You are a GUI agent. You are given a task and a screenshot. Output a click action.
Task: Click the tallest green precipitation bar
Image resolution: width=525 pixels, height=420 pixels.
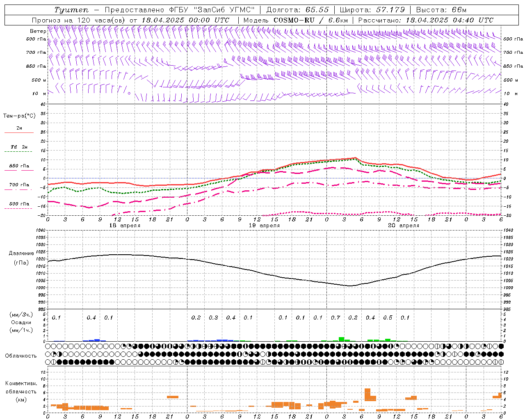coord(341,339)
